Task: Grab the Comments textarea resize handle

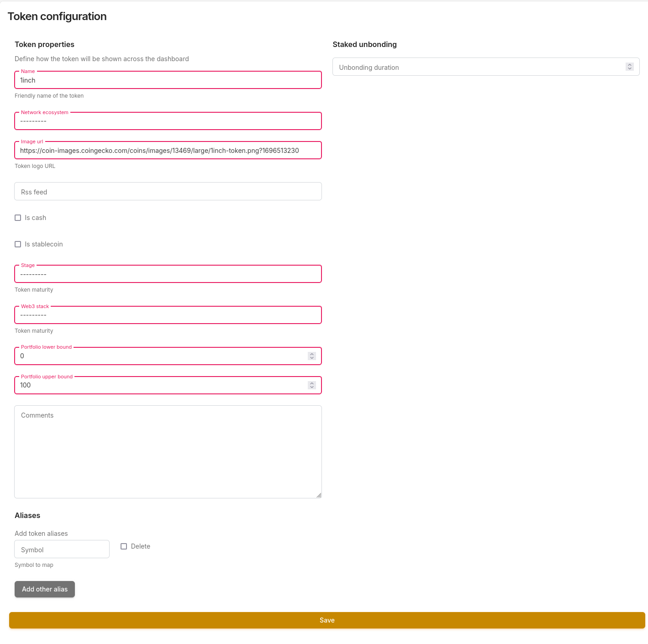Action: click(x=319, y=495)
